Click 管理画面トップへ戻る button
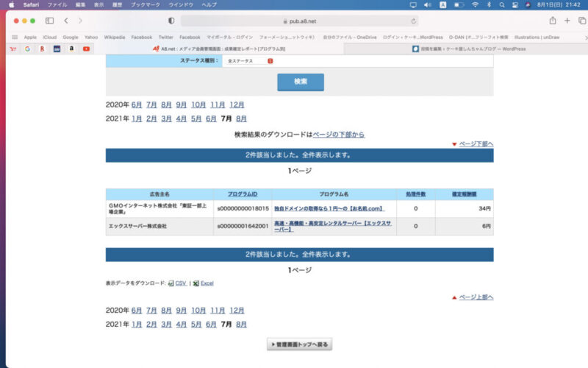Viewport: 588px width, 368px height. point(300,344)
